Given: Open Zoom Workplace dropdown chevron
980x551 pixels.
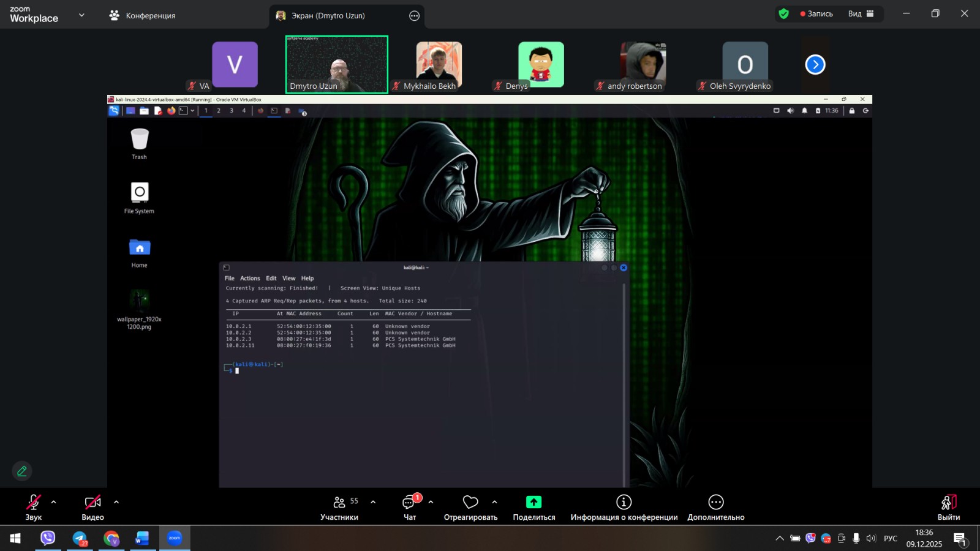Looking at the screenshot, I should point(81,15).
